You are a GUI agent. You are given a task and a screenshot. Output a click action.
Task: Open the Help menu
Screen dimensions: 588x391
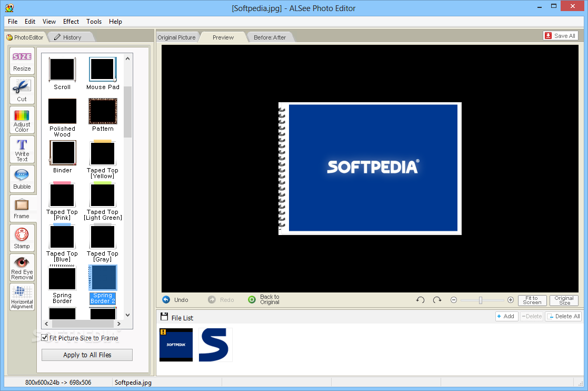[115, 22]
